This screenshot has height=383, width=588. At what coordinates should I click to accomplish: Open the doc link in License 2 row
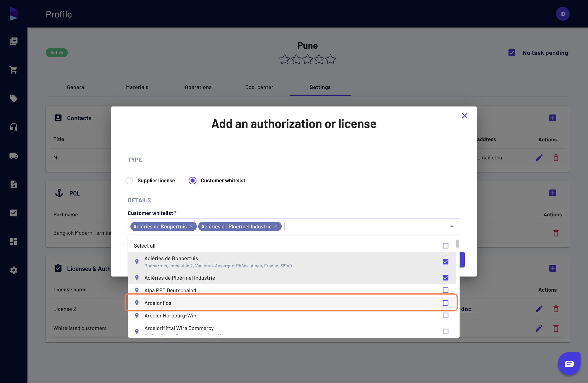click(466, 309)
